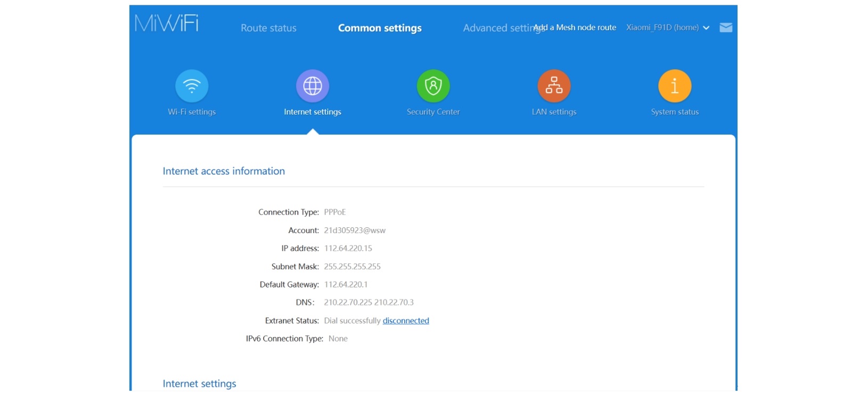This screenshot has height=396, width=868.
Task: Open Wi-Fi settings via the blue Wi-Fi icon
Action: pyautogui.click(x=192, y=86)
